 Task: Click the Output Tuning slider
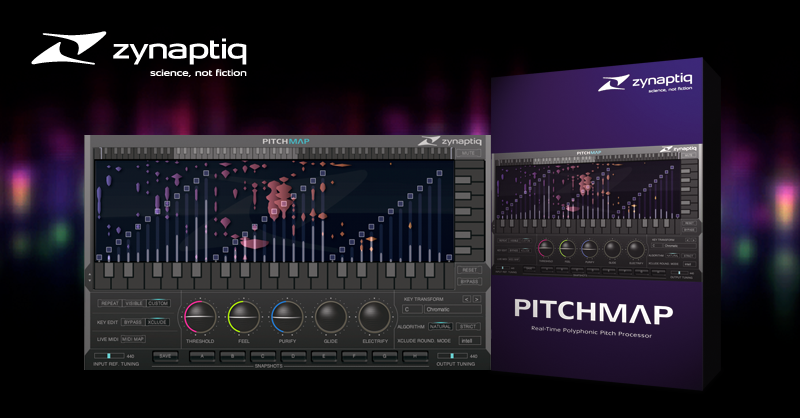click(452, 356)
